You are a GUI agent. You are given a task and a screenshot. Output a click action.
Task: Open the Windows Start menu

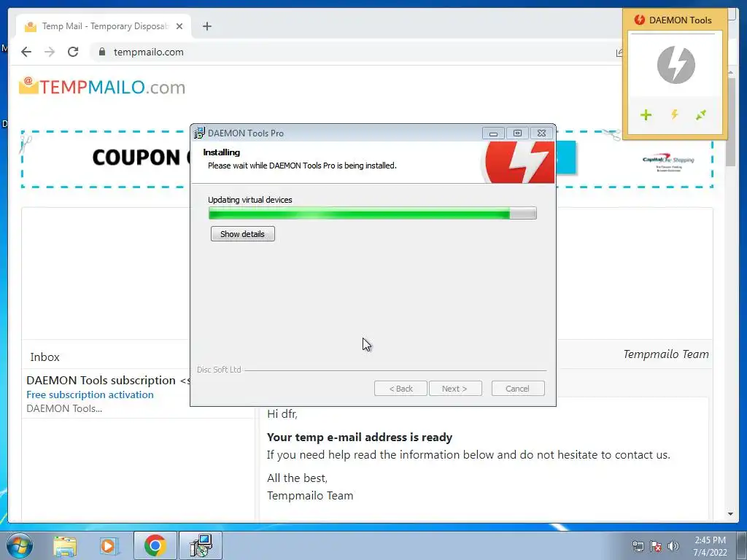point(20,545)
